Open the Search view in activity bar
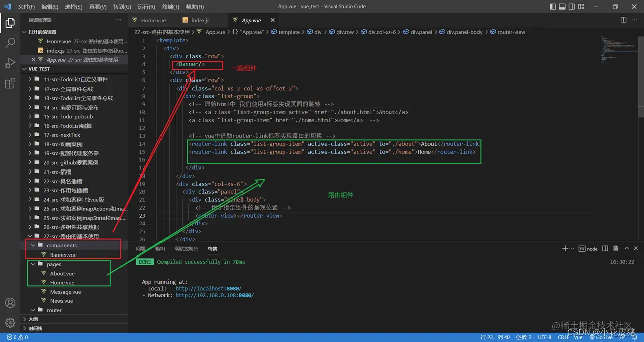This screenshot has height=342, width=644. coord(10,43)
